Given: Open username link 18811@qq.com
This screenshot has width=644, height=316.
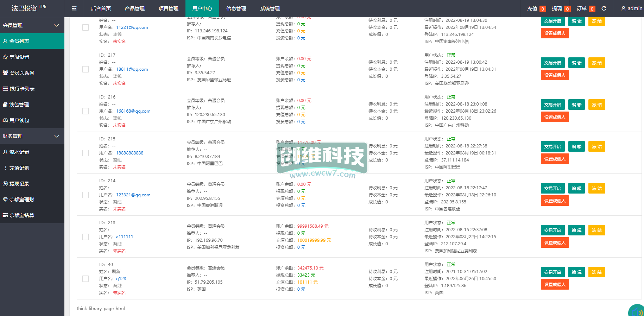Looking at the screenshot, I should (x=132, y=69).
